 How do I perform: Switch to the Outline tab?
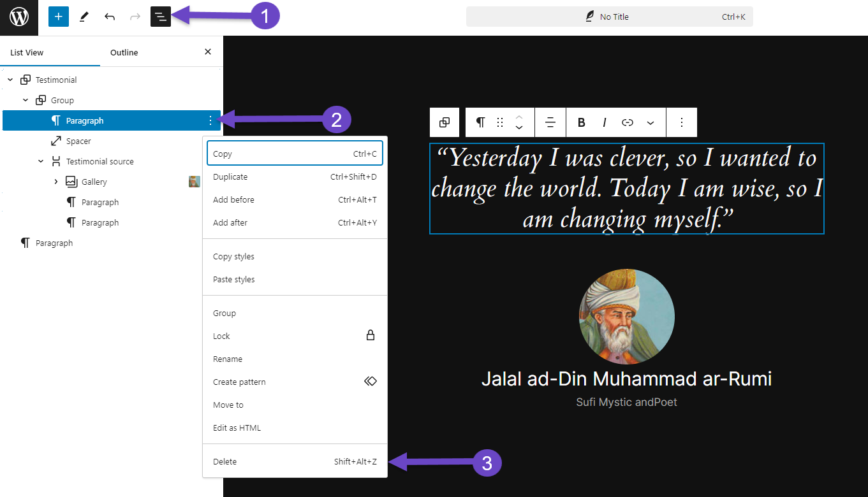(124, 52)
